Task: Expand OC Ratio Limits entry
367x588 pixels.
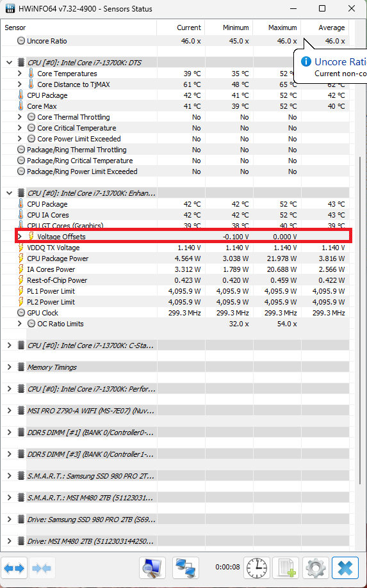Action: 20,324
